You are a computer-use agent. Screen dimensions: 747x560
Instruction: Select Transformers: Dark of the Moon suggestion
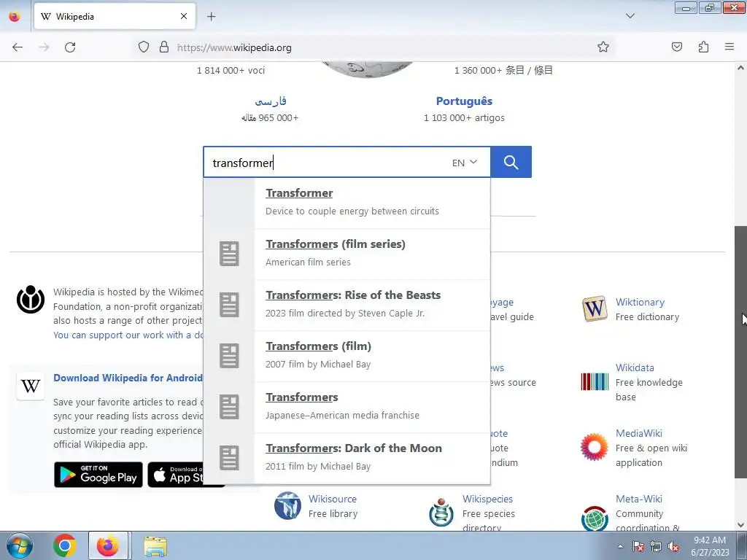347,458
